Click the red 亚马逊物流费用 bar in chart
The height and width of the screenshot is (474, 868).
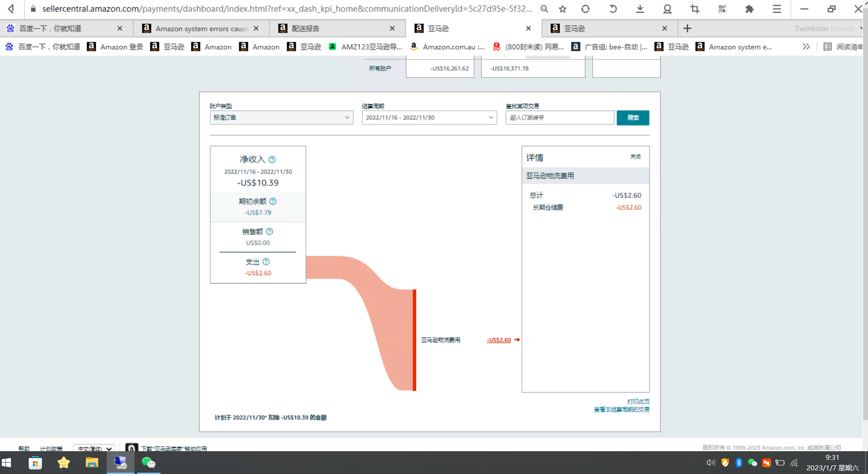[x=414, y=340]
